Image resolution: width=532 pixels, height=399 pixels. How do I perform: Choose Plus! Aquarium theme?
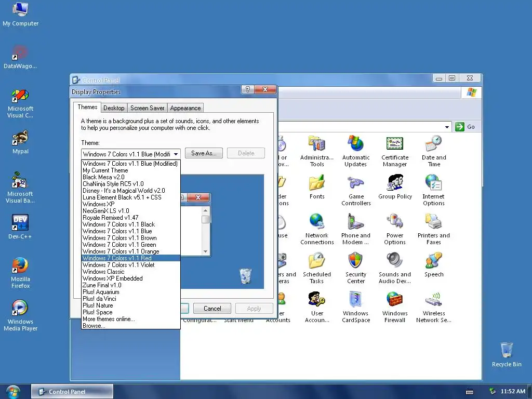pyautogui.click(x=131, y=292)
